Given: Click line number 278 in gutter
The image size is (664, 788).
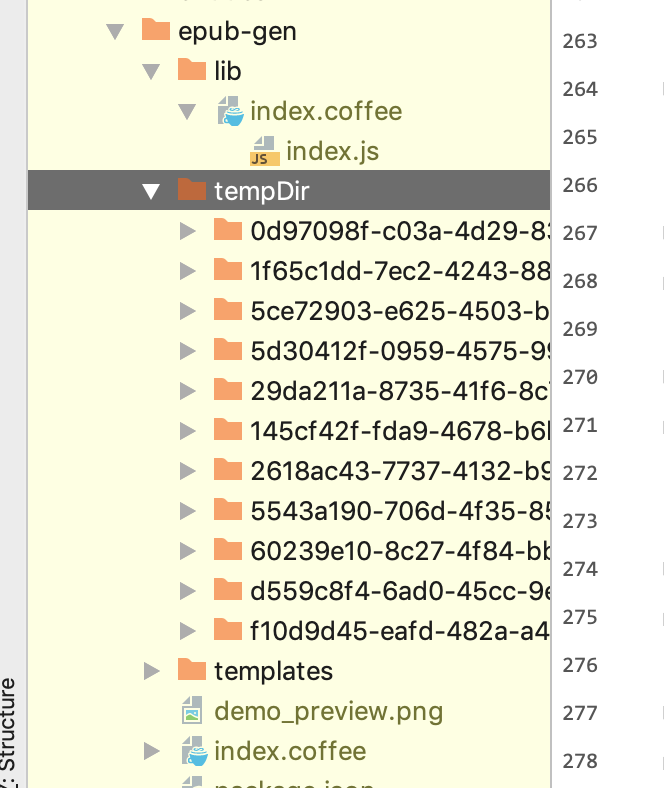Looking at the screenshot, I should [x=580, y=761].
